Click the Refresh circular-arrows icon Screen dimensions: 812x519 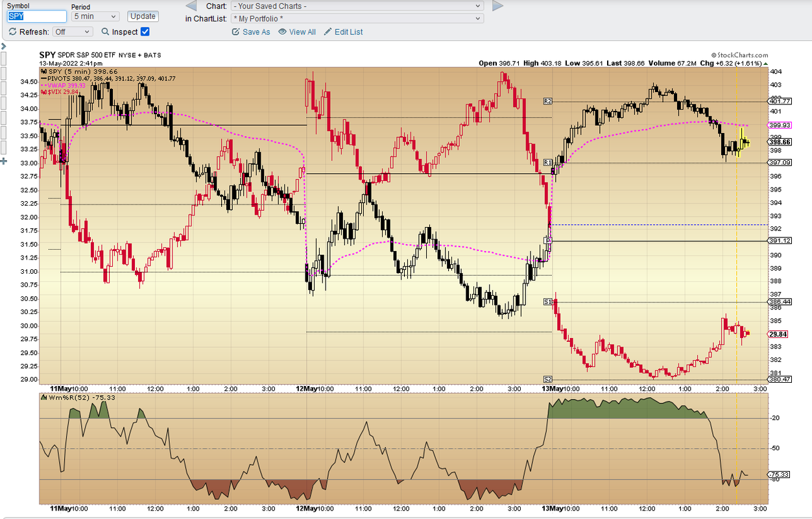[x=13, y=32]
